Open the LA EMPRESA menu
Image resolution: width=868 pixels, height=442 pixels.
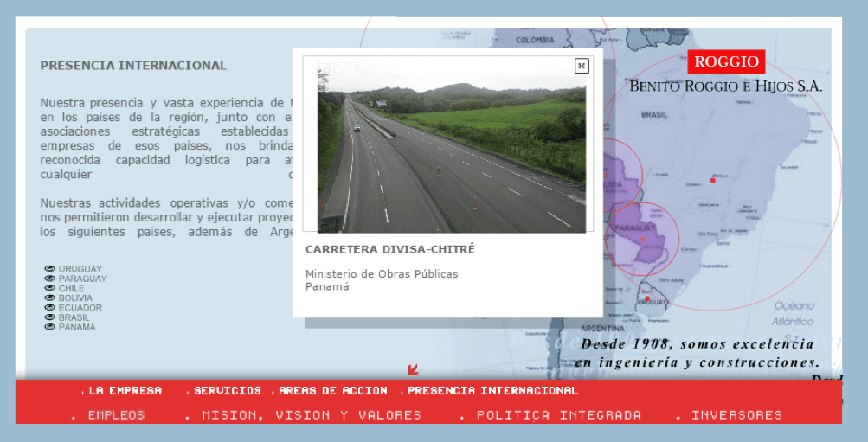[x=125, y=391]
